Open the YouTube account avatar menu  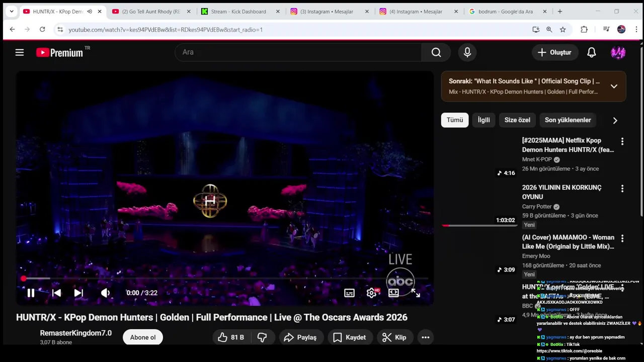click(618, 52)
